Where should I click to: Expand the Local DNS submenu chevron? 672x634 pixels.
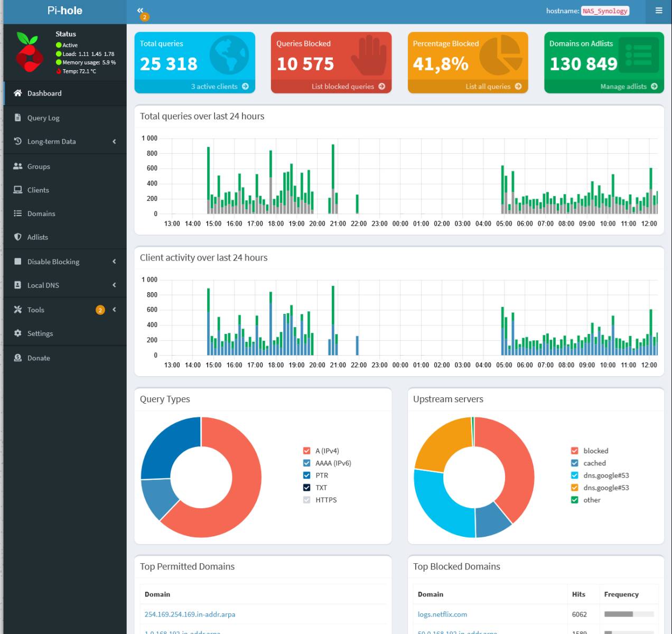point(114,285)
